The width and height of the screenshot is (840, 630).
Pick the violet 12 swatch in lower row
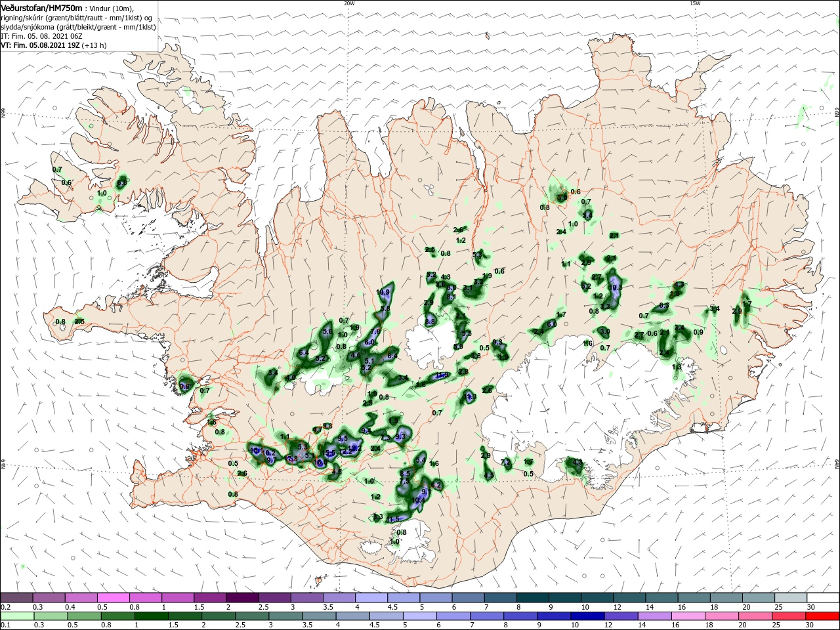[621, 616]
